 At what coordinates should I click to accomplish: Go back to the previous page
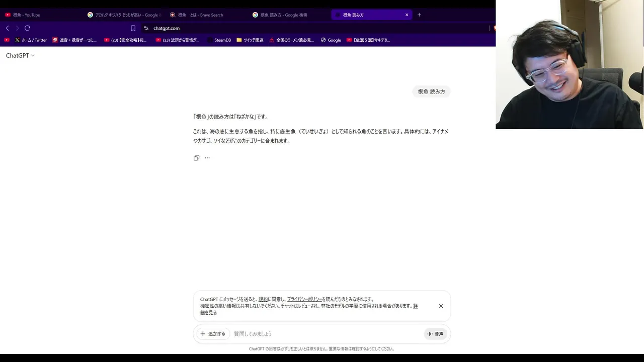7,28
